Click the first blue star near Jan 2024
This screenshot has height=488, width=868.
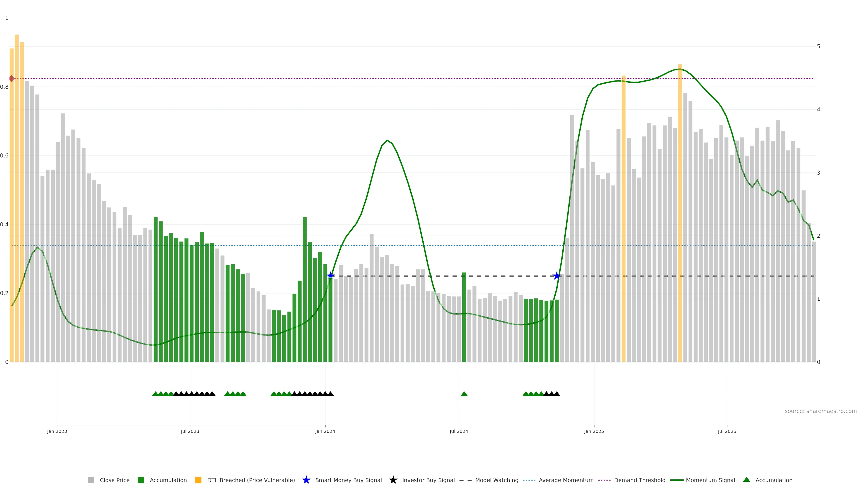pyautogui.click(x=331, y=276)
